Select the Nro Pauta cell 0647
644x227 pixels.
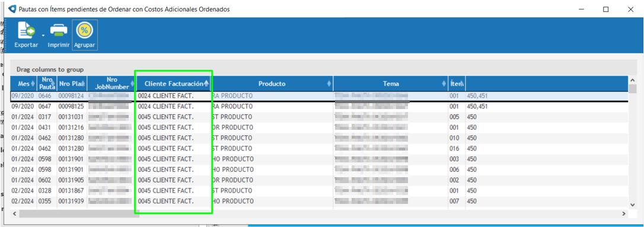(x=44, y=106)
